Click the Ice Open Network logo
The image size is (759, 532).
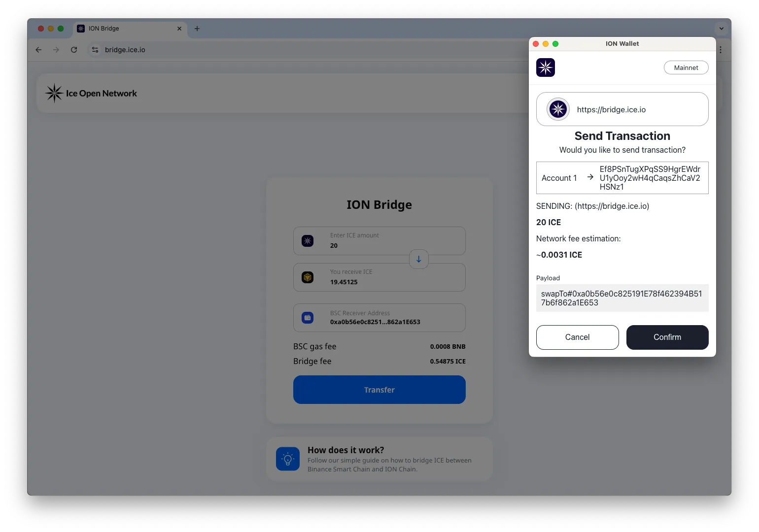click(x=91, y=93)
